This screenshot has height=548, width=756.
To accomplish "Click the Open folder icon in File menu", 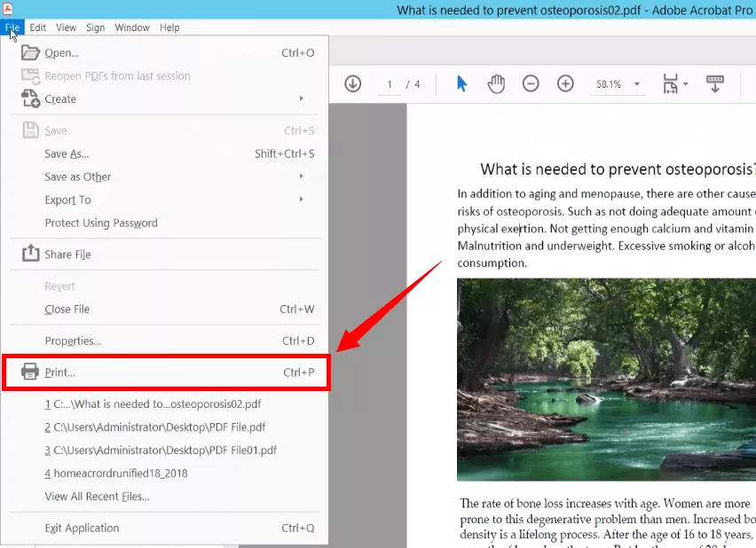I will (29, 53).
